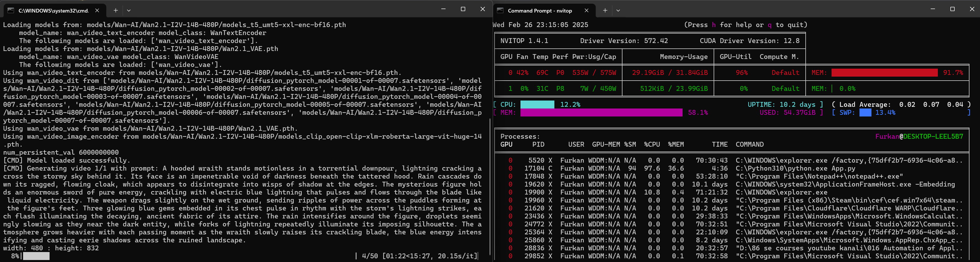Click the video generation progress bar at 8%
980x262 pixels.
click(36, 256)
